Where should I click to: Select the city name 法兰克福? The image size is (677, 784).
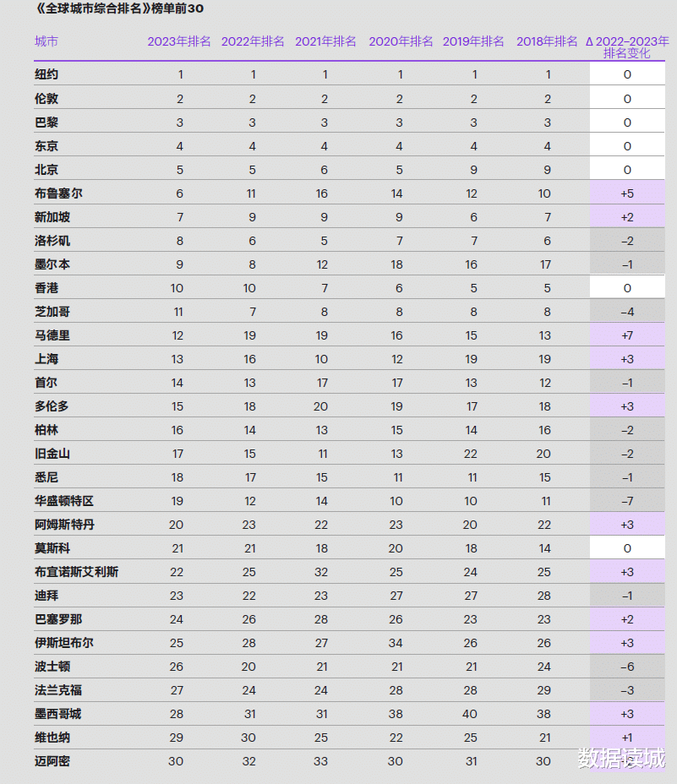pos(58,690)
